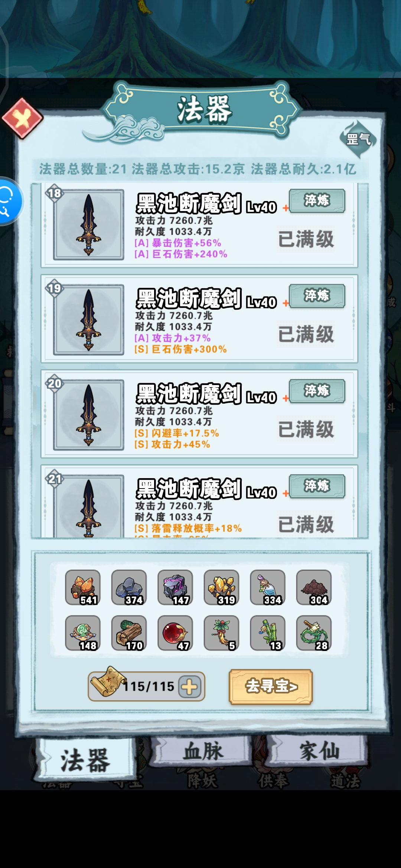Open the 罡气 corner button
This screenshot has height=868, width=401.
(358, 139)
